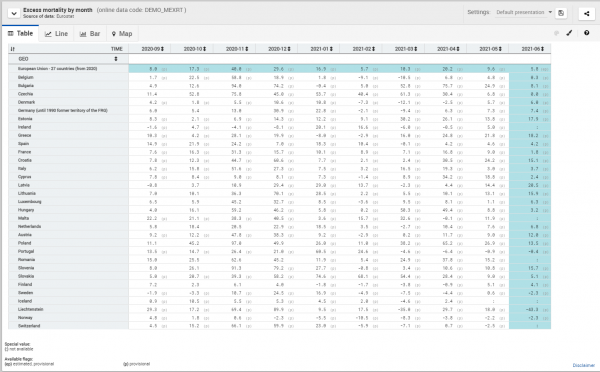Select the Greece row label

(24, 135)
